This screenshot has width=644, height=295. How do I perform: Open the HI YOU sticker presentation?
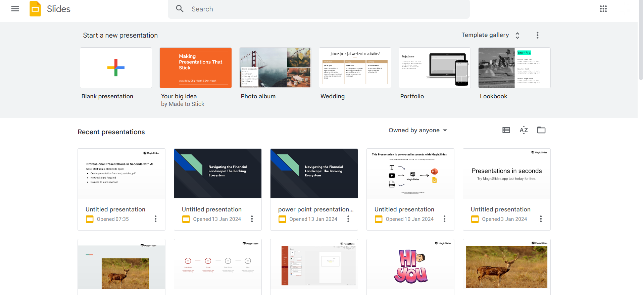click(410, 264)
